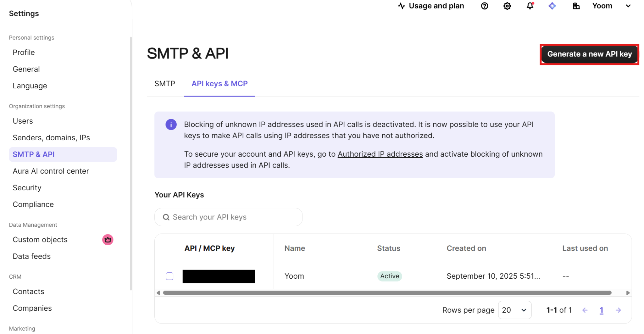The height and width of the screenshot is (334, 644).
Task: Click the blue diamond Aura icon
Action: pos(552,6)
